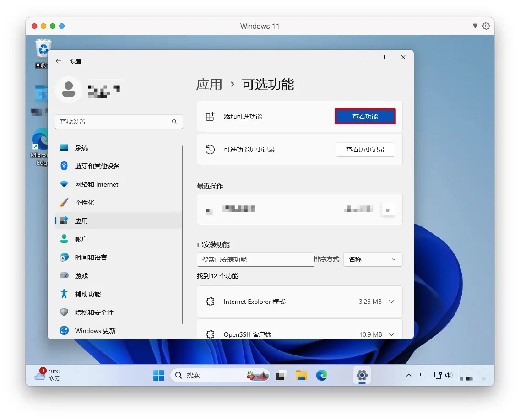Expand the OpenSSH 客户端 entry
The width and height of the screenshot is (520, 420).
(391, 334)
